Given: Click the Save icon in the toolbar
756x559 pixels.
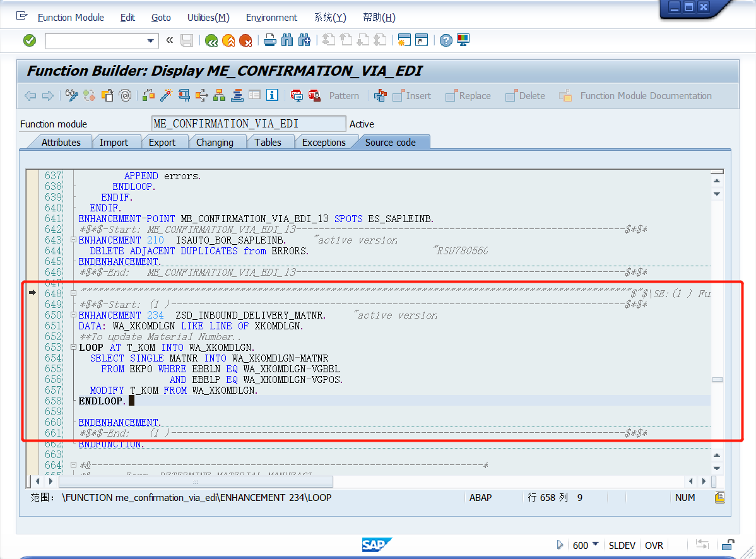Looking at the screenshot, I should point(186,40).
